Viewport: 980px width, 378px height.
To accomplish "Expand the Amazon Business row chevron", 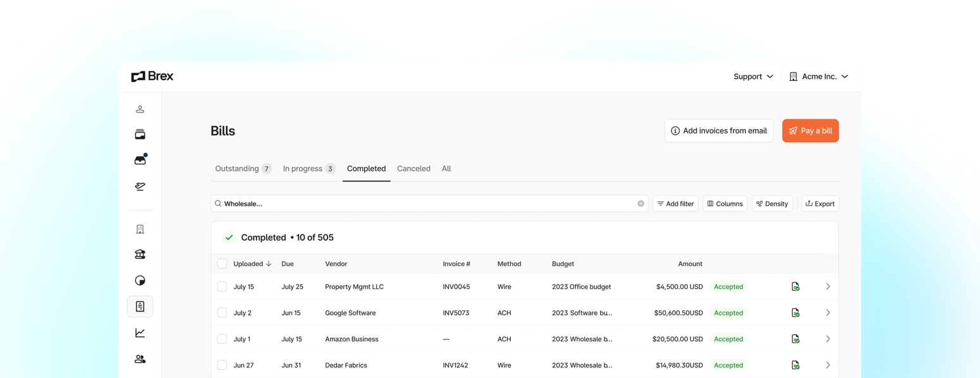I will click(828, 339).
